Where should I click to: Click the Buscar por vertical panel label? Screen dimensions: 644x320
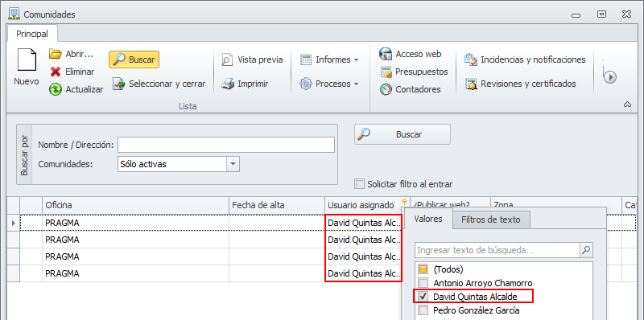tap(25, 154)
